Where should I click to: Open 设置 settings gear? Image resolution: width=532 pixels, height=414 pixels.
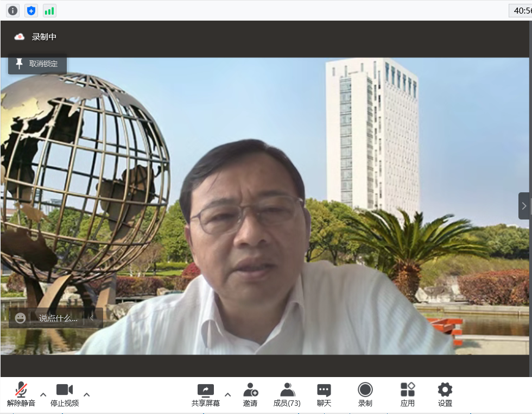[x=445, y=394]
